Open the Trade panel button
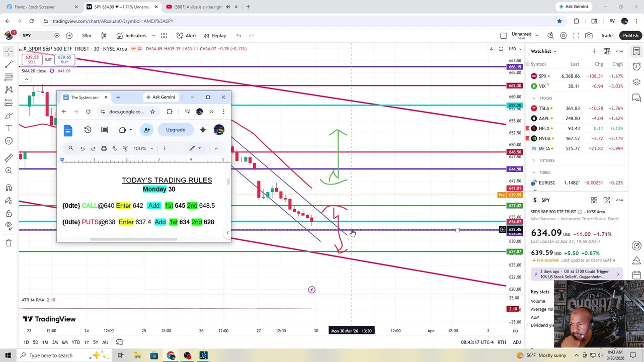Image resolution: width=644 pixels, height=362 pixels. click(x=606, y=36)
